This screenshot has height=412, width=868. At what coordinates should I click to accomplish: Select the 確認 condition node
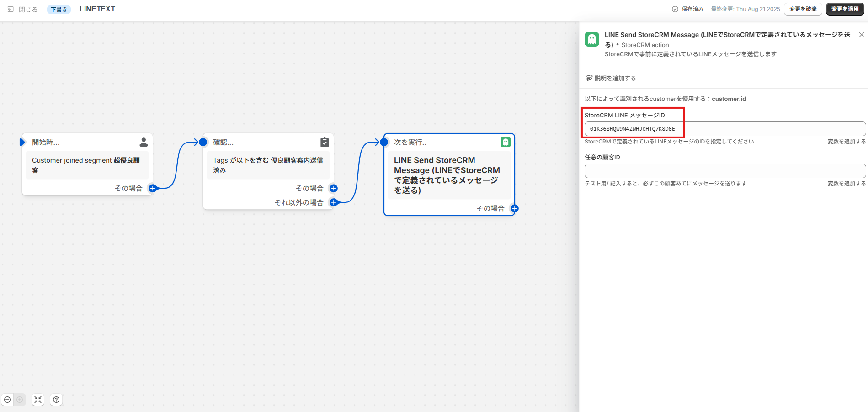point(268,171)
